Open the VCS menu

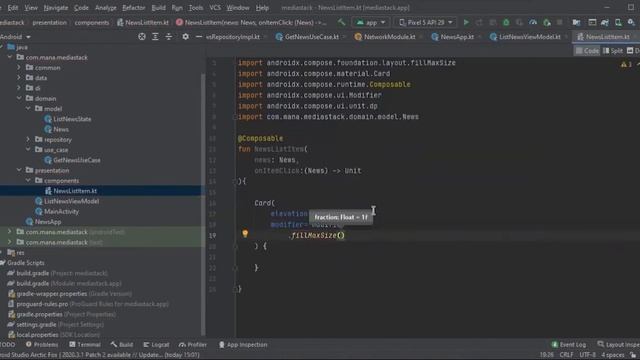[x=215, y=7]
